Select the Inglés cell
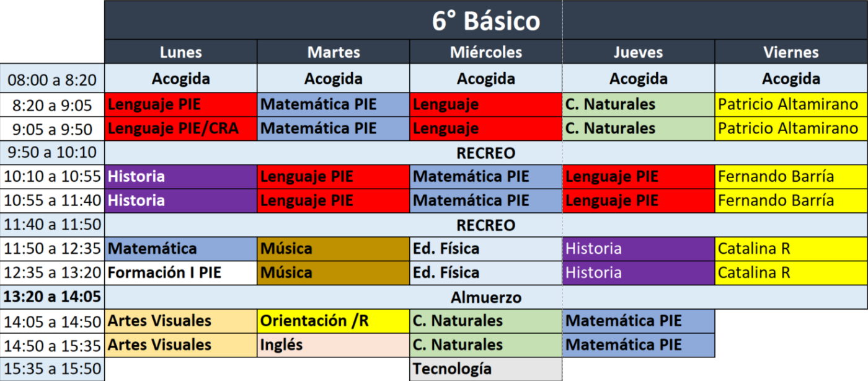 pos(334,344)
